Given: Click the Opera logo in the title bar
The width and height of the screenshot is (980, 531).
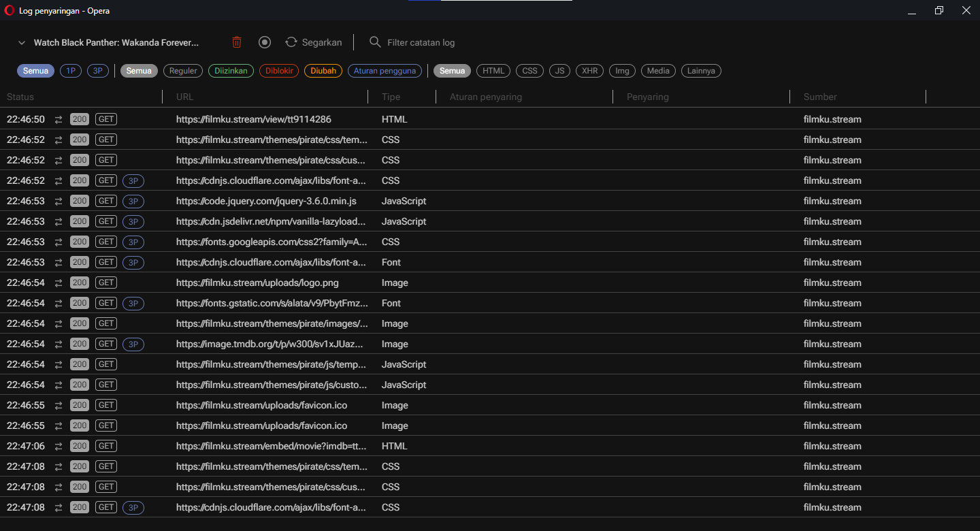Looking at the screenshot, I should [9, 10].
